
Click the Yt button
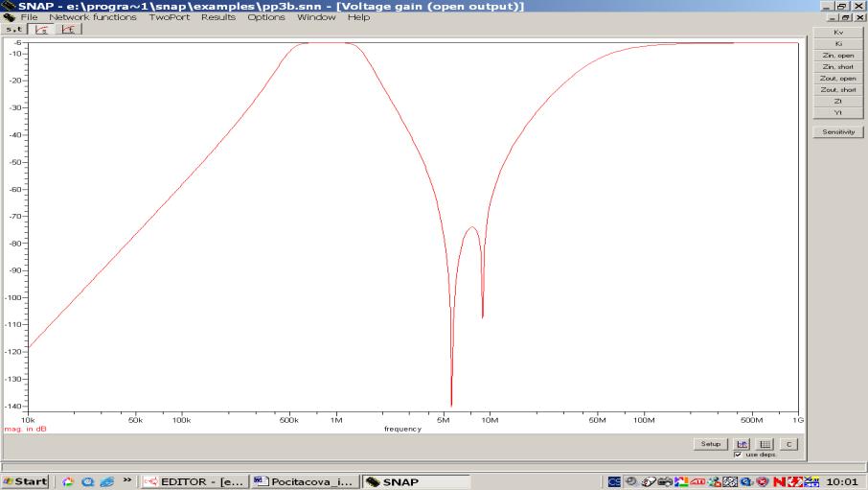(x=838, y=112)
